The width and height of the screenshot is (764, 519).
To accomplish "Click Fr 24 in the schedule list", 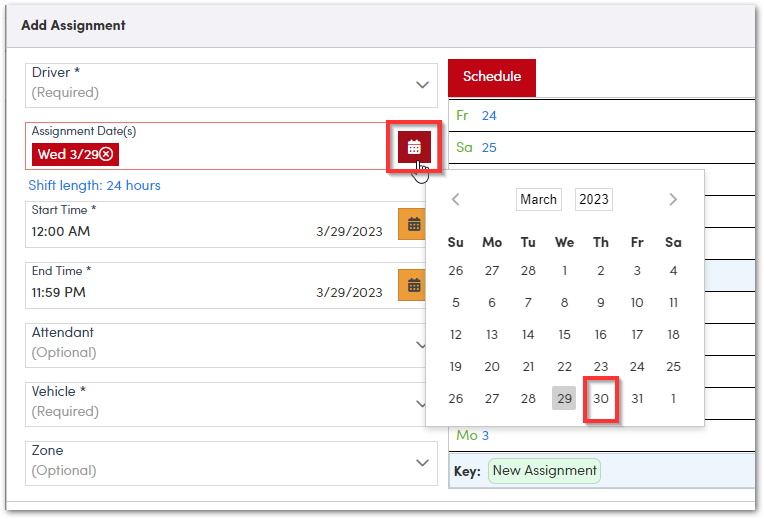I will coord(477,115).
